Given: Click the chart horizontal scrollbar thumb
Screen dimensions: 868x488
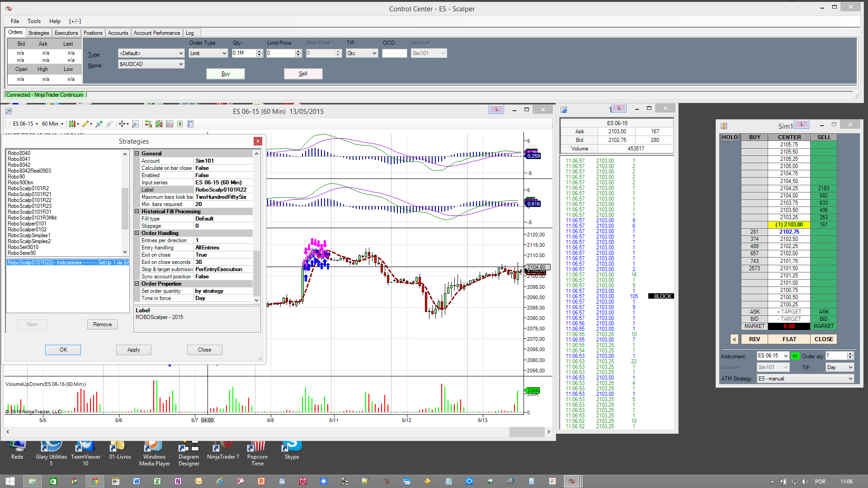Looking at the screenshot, I should click(x=527, y=432).
